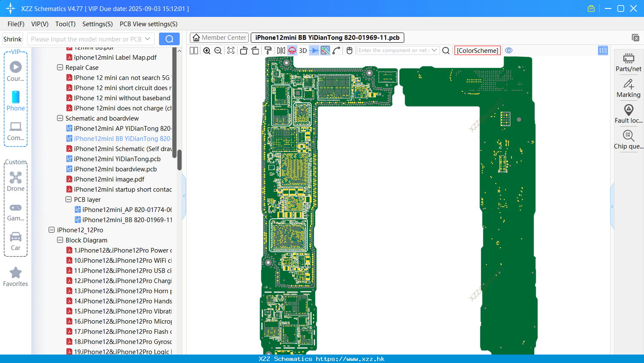The image size is (644, 363).
Task: Open model number dropdown arrow
Action: click(x=148, y=39)
